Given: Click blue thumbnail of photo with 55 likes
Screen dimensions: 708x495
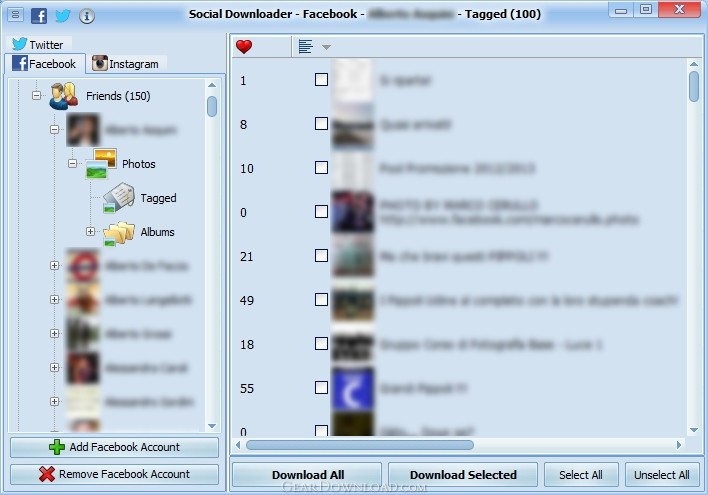Looking at the screenshot, I should 353,389.
